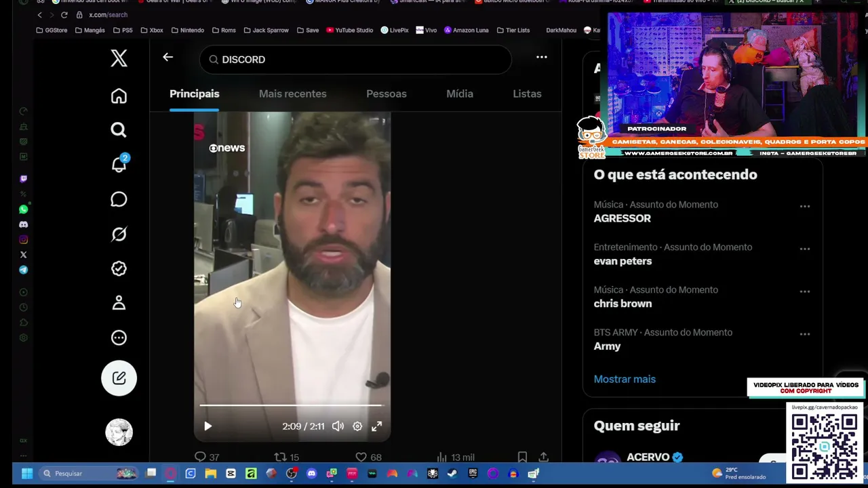Viewport: 868px width, 488px height.
Task: Open the Verified checkmark badge icon
Action: [x=119, y=268]
